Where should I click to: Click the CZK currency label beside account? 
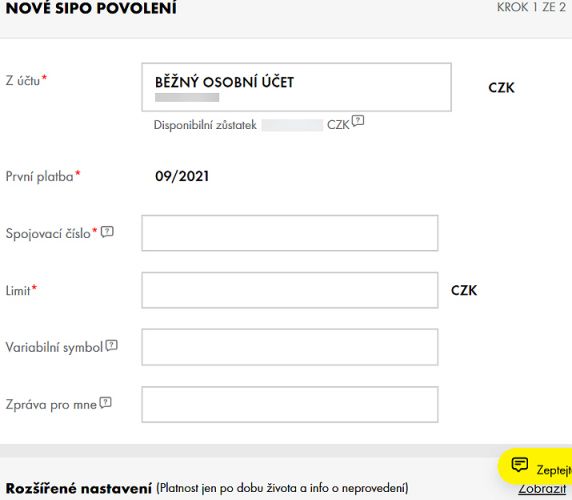pyautogui.click(x=501, y=88)
